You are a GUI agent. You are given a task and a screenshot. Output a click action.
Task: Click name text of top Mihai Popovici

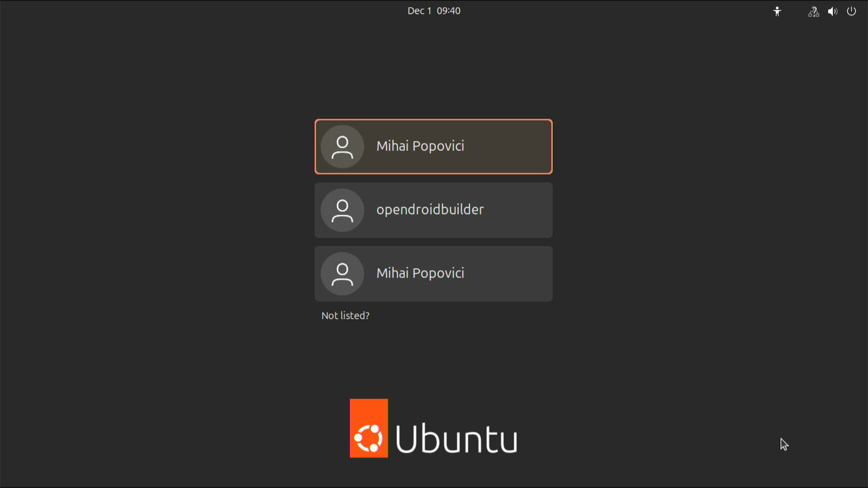click(x=420, y=146)
